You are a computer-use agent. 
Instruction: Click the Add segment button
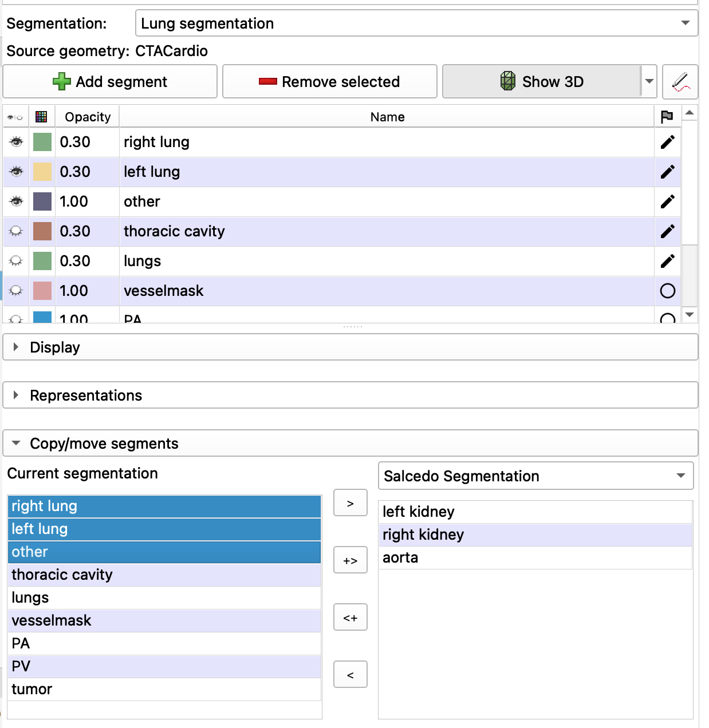click(110, 82)
